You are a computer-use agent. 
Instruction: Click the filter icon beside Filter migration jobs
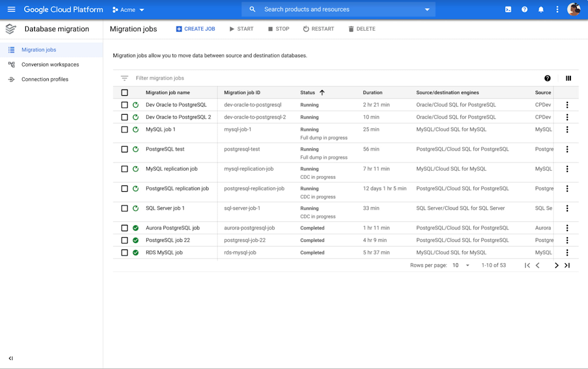pyautogui.click(x=125, y=78)
